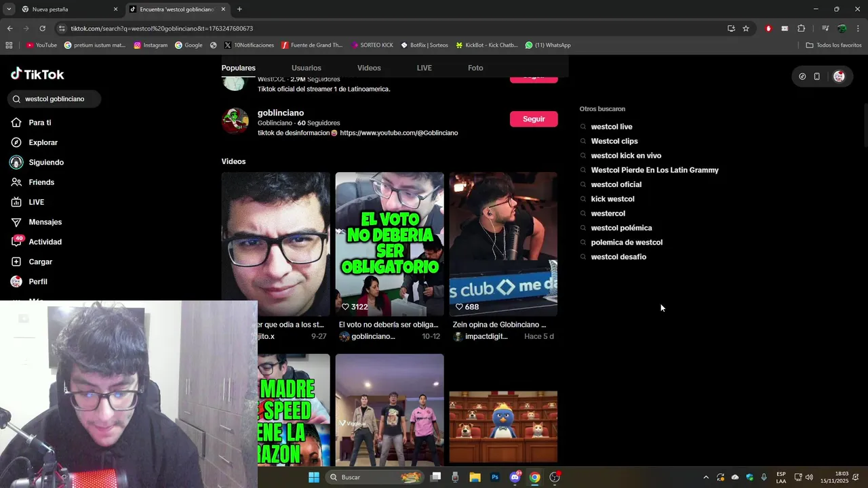Select suggestion westcol kick en vivo
868x488 pixels.
coord(626,156)
